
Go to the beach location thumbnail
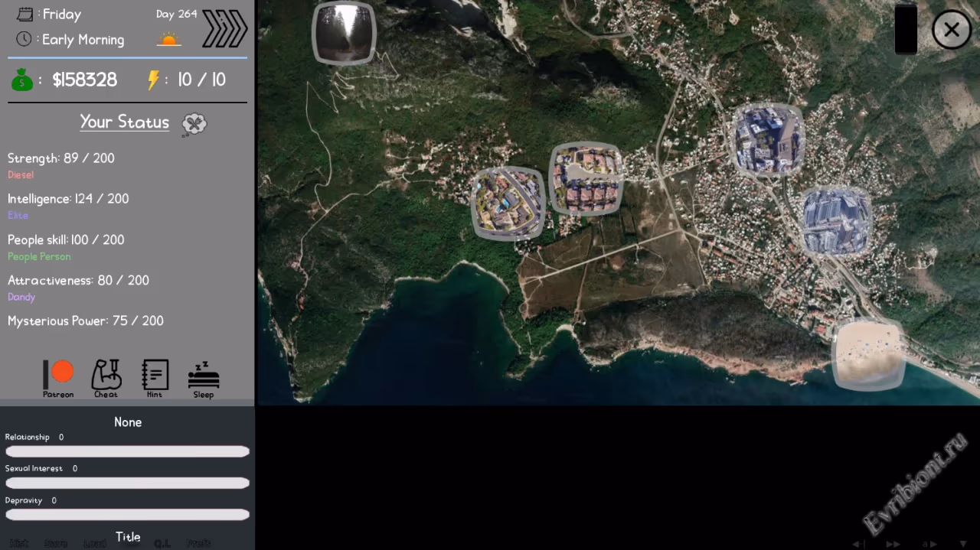868,356
